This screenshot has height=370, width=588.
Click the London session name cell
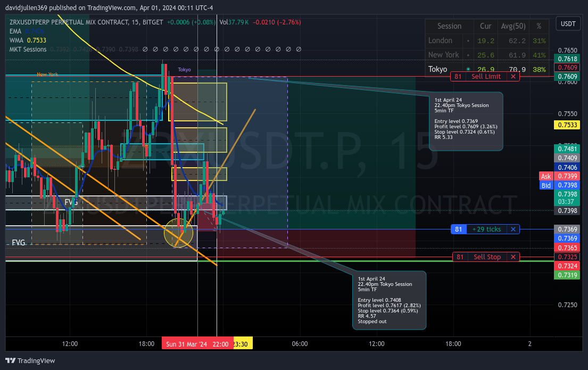(440, 40)
